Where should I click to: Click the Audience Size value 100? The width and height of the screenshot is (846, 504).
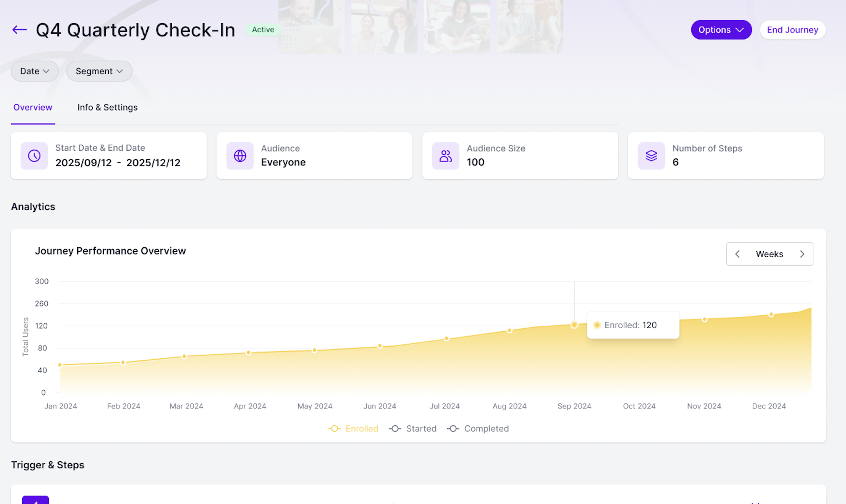(x=475, y=162)
